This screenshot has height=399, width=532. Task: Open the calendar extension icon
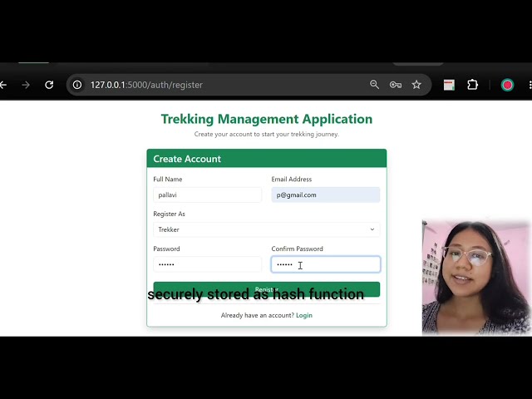[x=449, y=85]
